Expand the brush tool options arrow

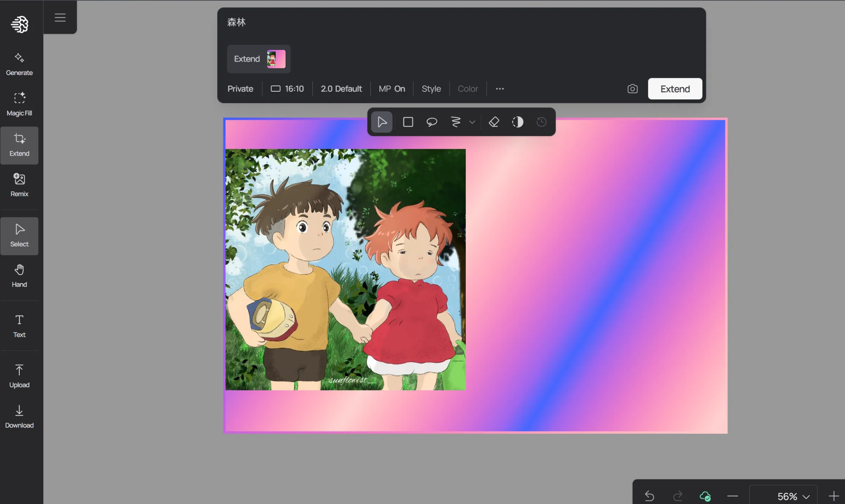472,122
